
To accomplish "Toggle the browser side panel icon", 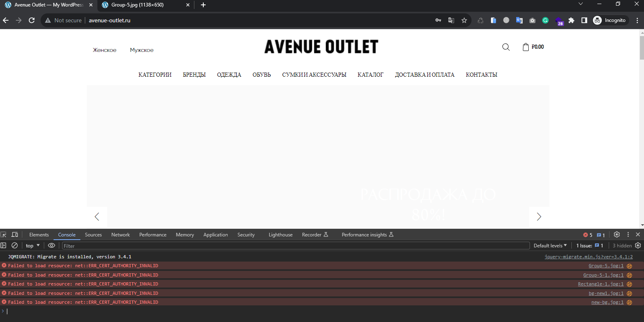I will [x=584, y=20].
